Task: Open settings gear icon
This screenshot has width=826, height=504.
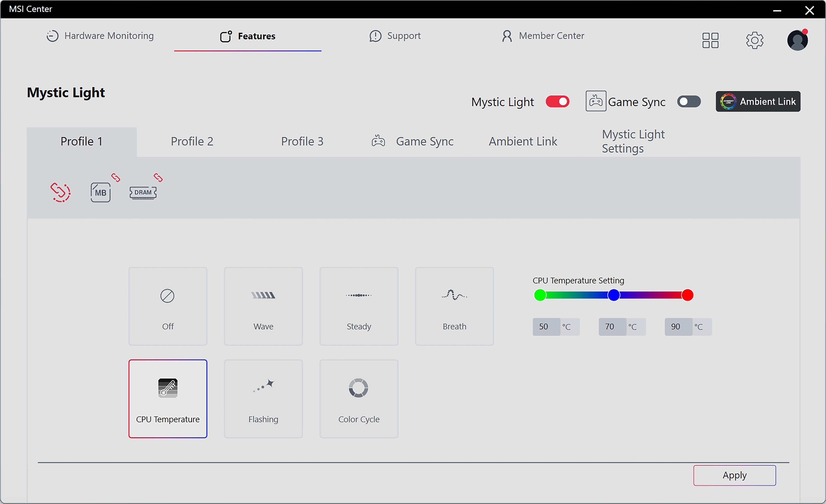Action: [x=755, y=40]
